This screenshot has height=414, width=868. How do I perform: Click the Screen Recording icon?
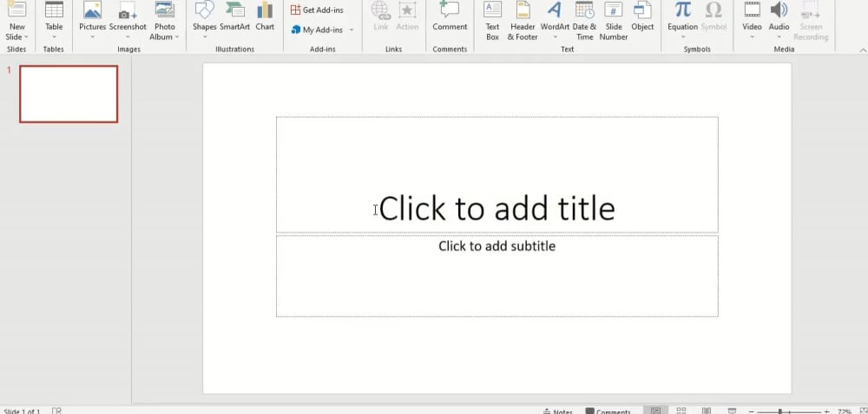click(811, 10)
